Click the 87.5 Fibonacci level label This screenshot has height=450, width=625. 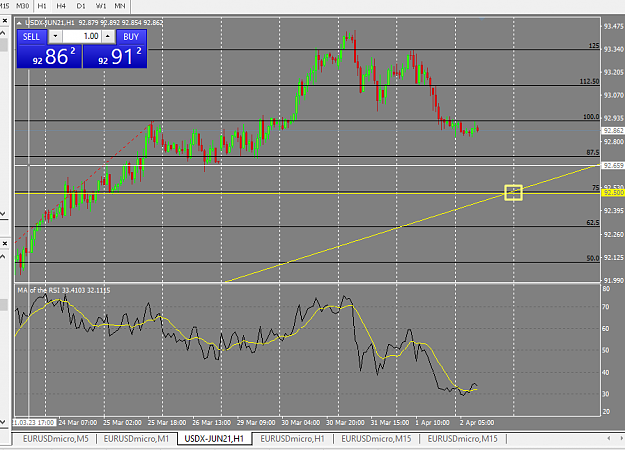[x=593, y=152]
